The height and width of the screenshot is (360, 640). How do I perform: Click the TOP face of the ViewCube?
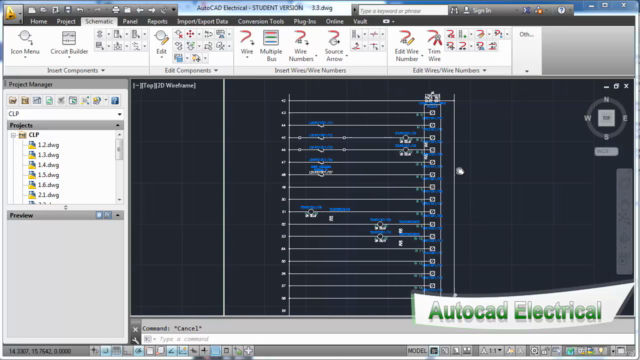click(606, 118)
